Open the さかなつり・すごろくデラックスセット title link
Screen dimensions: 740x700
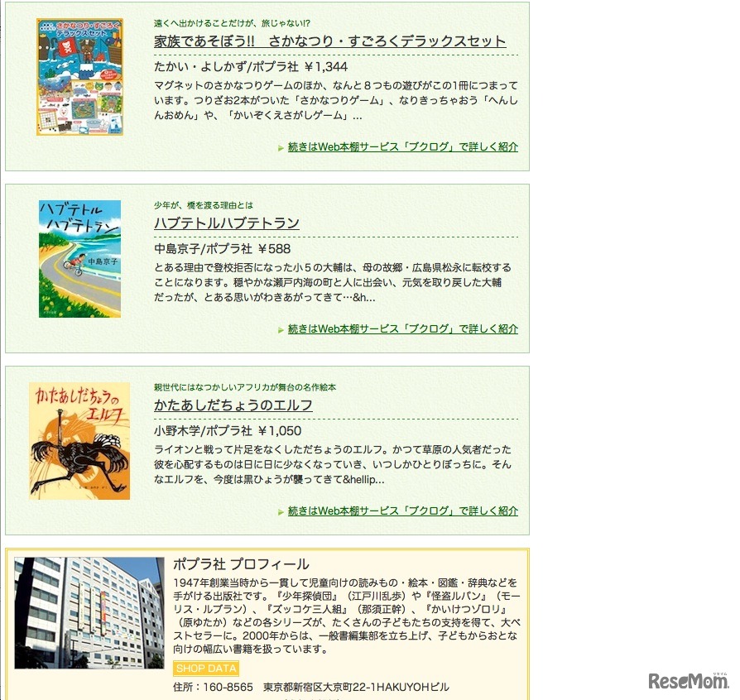point(330,41)
